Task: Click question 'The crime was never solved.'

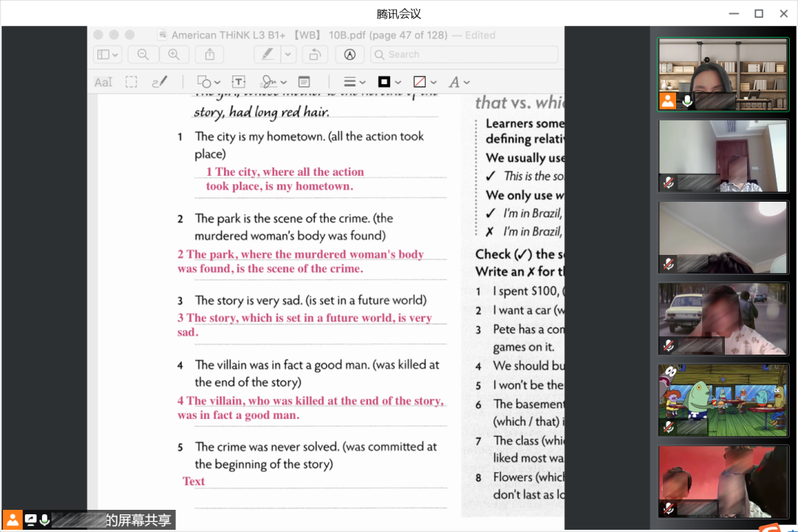Action: click(267, 446)
